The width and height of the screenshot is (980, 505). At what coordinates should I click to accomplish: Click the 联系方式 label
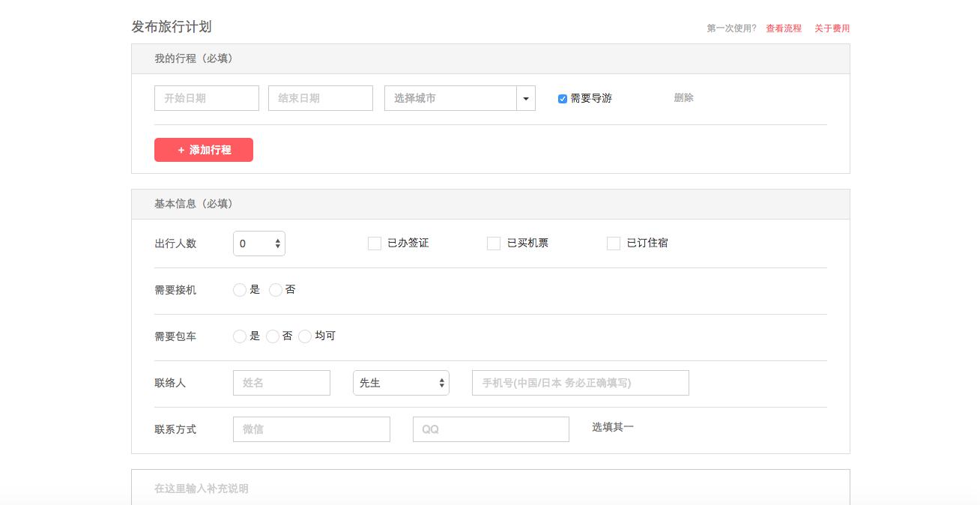point(175,429)
